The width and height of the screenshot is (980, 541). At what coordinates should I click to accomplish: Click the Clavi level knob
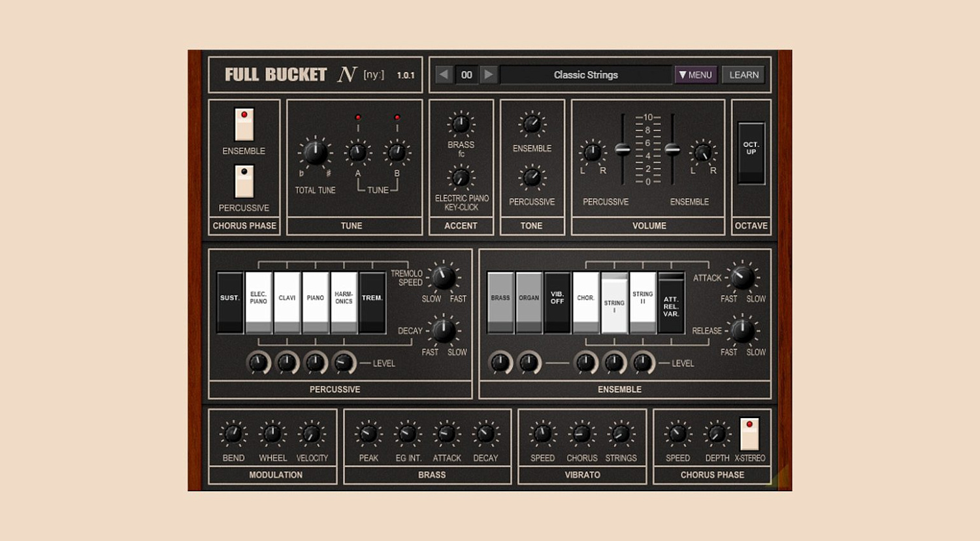287,363
